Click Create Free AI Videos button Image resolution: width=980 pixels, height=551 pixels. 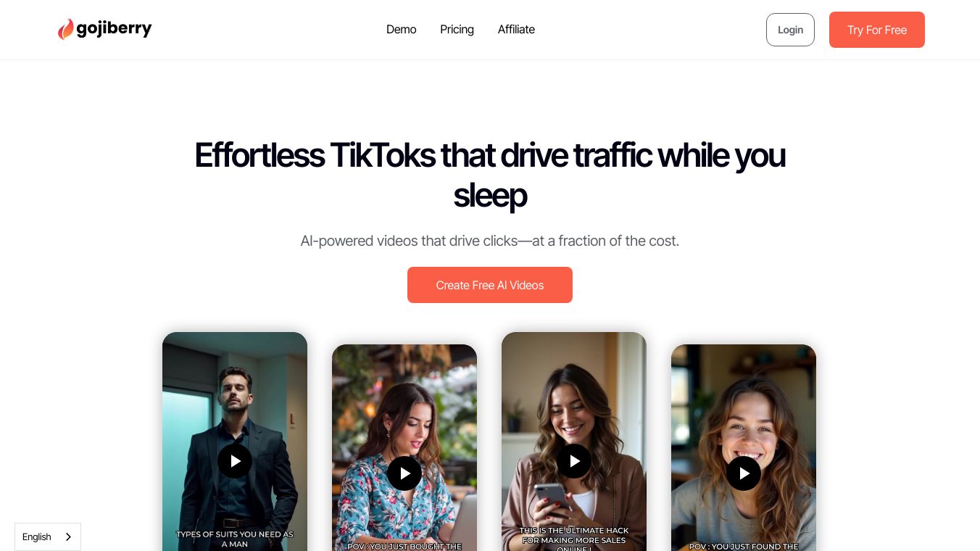point(490,285)
